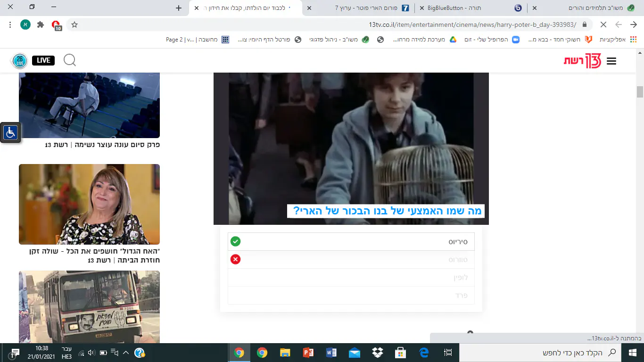Screen dimensions: 644x362
Task: Click the LIVE button in header
Action: pos(43,60)
